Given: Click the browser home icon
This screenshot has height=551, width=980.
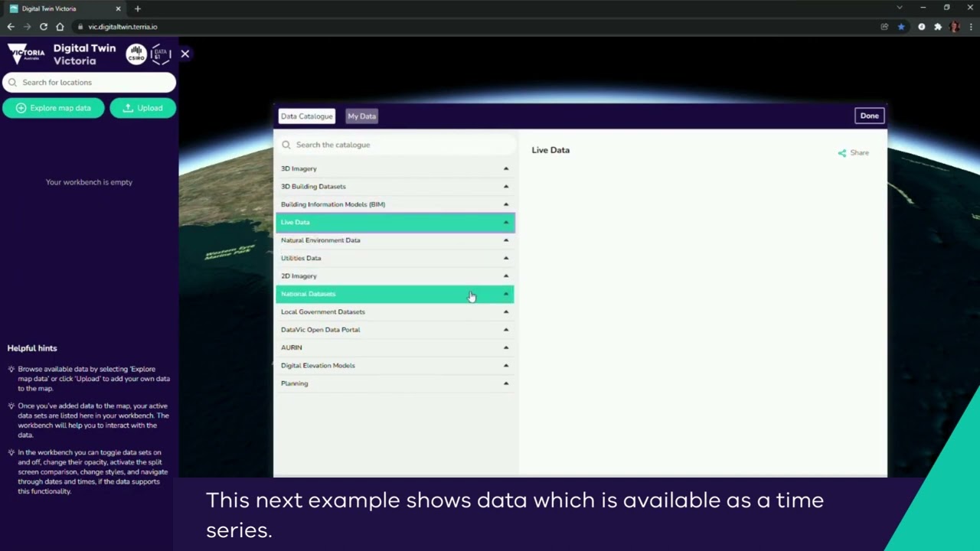Looking at the screenshot, I should 60,27.
